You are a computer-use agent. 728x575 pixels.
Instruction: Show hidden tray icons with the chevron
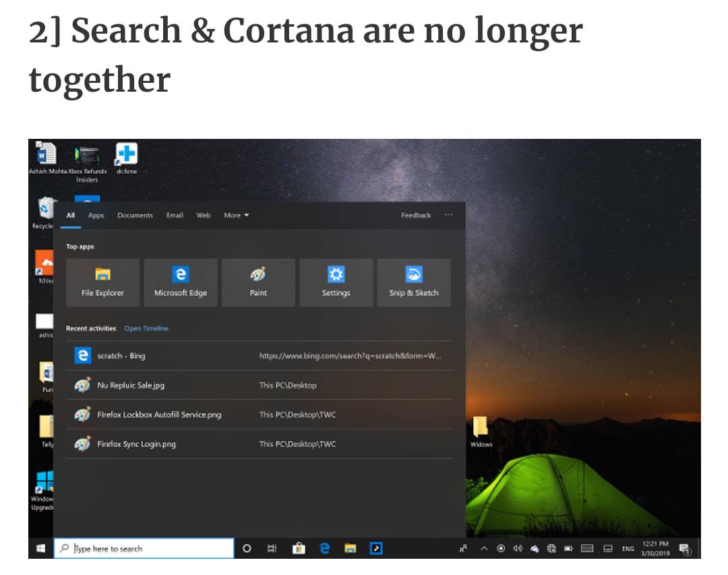tap(484, 549)
